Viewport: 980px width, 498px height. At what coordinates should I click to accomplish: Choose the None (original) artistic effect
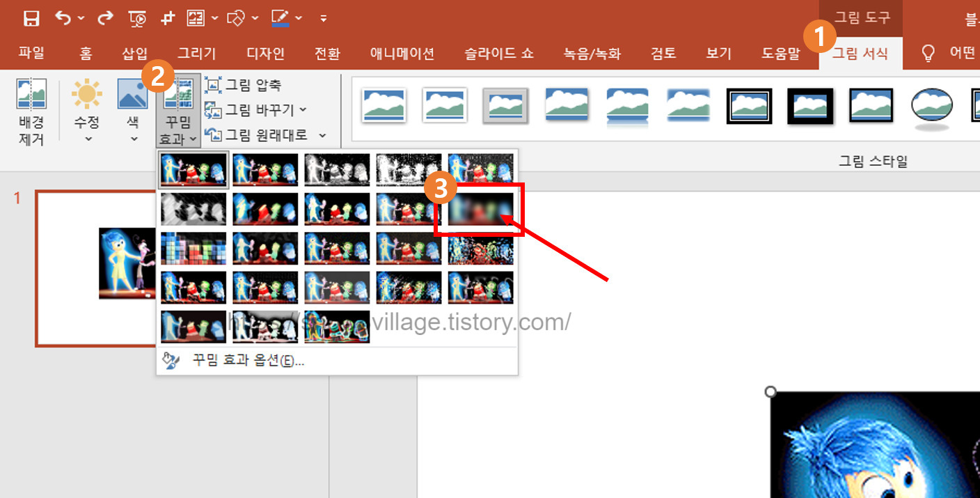coord(193,170)
